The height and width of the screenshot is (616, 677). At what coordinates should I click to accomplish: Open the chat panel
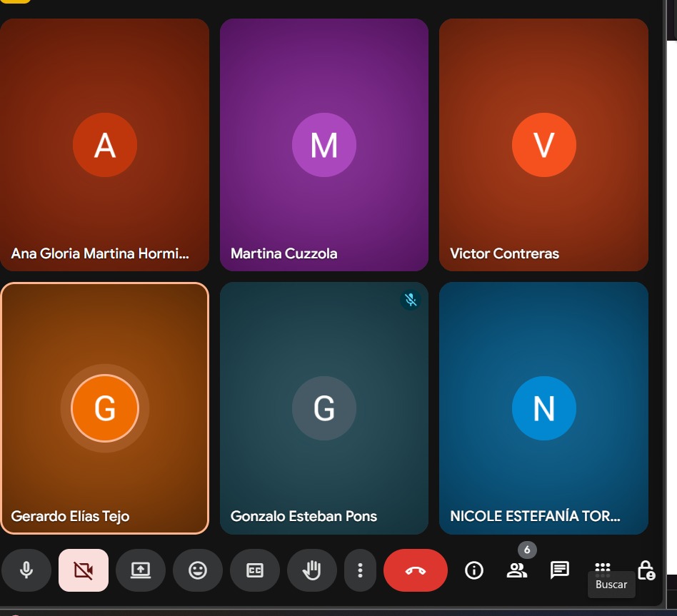click(560, 570)
